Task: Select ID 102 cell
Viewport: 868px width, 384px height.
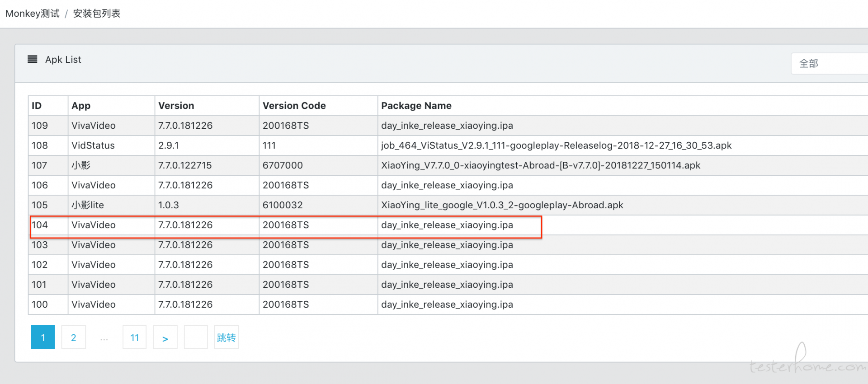Action: click(x=48, y=265)
